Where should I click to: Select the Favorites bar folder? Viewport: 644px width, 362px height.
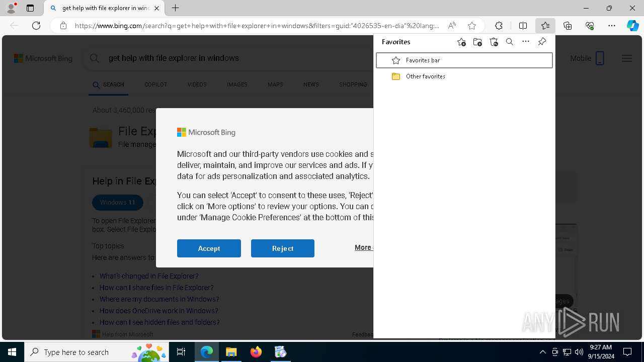(464, 60)
